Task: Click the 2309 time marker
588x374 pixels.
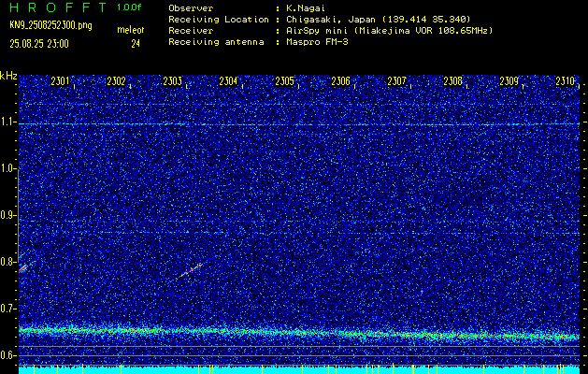Action: point(509,80)
